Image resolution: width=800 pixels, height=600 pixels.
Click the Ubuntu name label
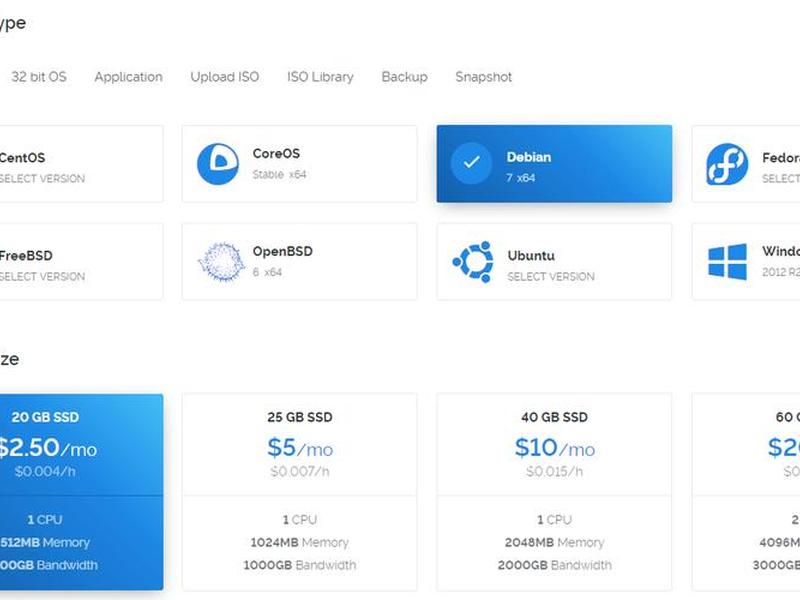(x=531, y=256)
